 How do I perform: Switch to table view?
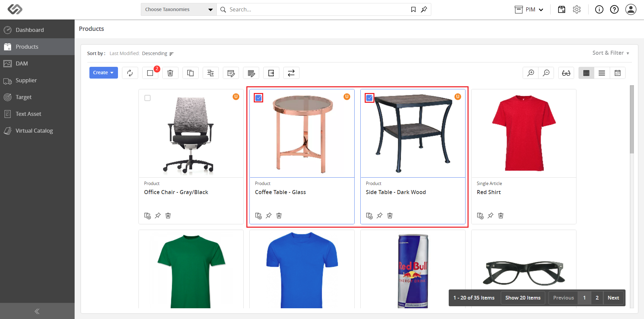[x=617, y=73]
